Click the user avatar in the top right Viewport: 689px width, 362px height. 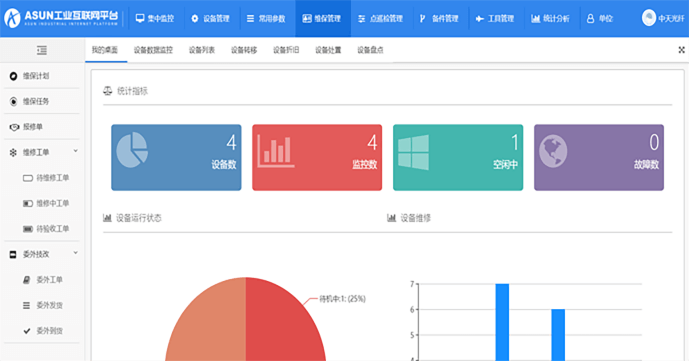[649, 18]
